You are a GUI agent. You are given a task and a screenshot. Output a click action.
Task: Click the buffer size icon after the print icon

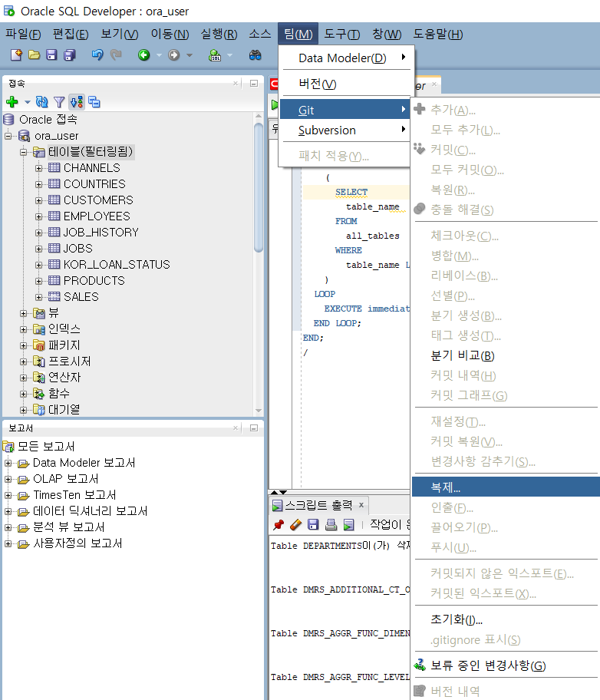click(348, 524)
